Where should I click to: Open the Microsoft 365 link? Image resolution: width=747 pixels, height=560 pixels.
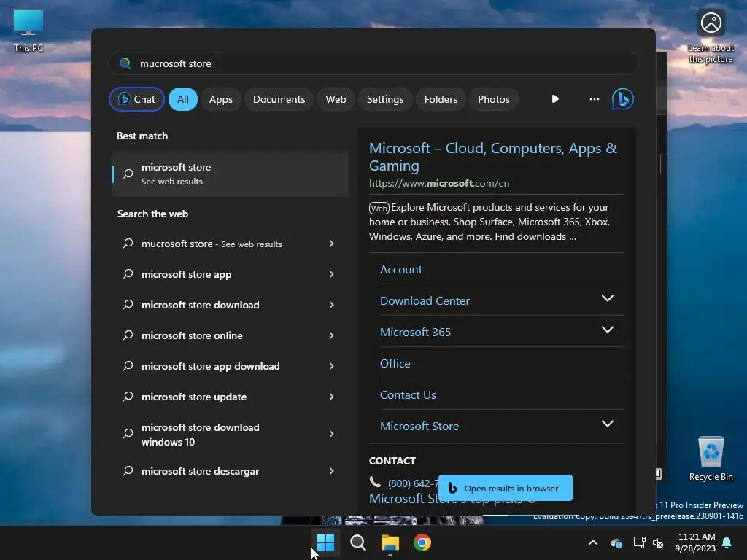(415, 332)
